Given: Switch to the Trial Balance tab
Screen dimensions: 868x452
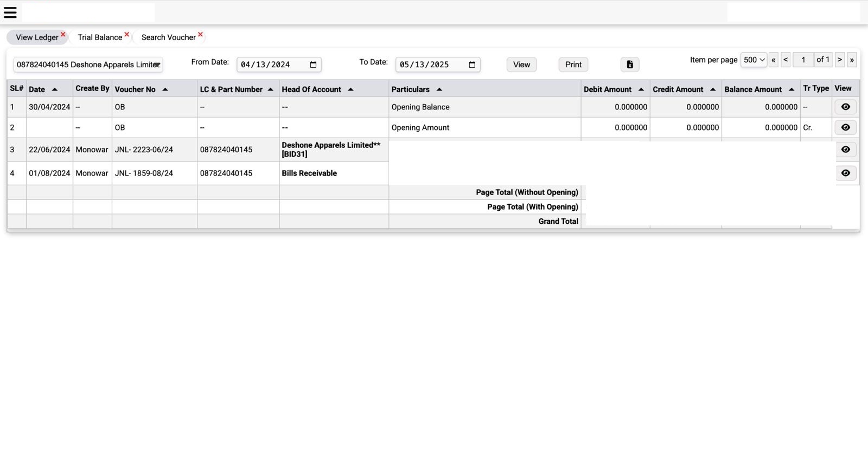Looking at the screenshot, I should click(100, 37).
